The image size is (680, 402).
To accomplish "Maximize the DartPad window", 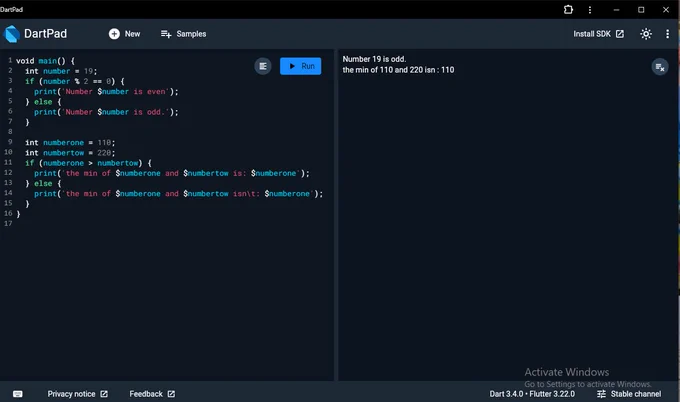I will pyautogui.click(x=641, y=10).
